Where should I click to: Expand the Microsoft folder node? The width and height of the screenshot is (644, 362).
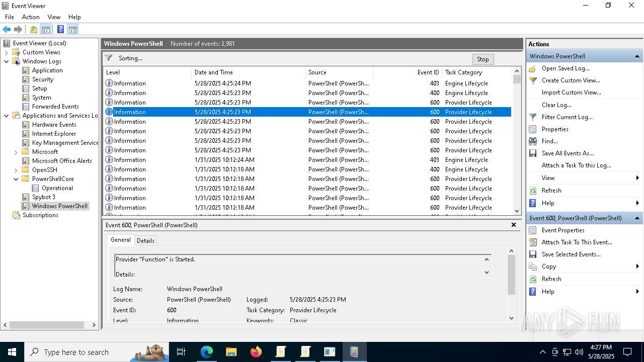(x=16, y=152)
